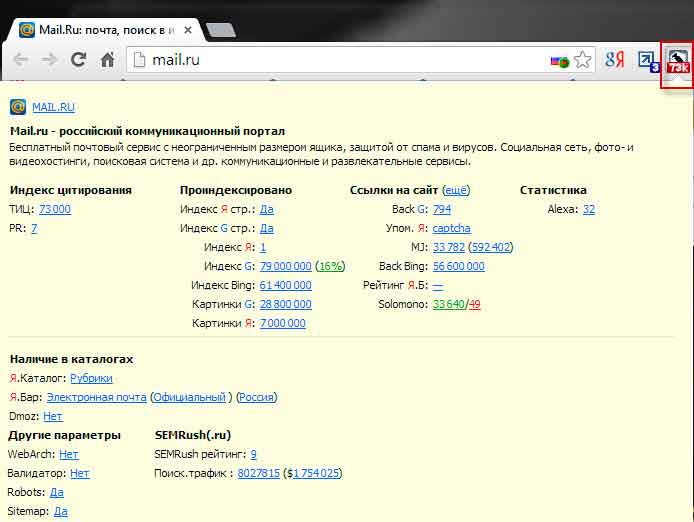
Task: Open the traffic cost value 1 754 025
Action: (316, 473)
